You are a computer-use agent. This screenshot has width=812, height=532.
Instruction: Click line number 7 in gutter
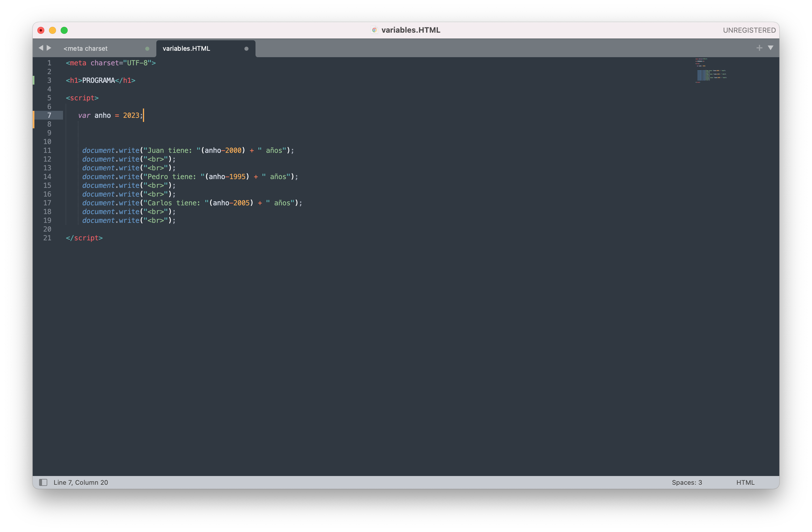(x=49, y=115)
